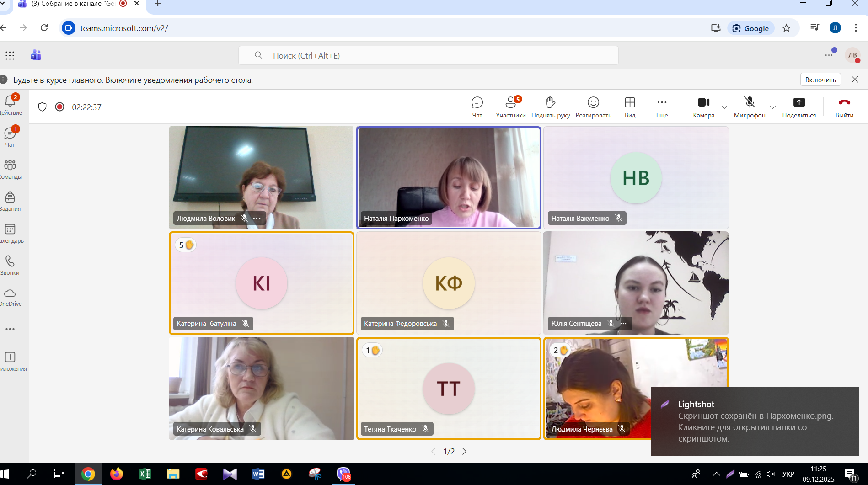Open OneDrive from the sidebar
This screenshot has width=868, height=485.
point(10,297)
